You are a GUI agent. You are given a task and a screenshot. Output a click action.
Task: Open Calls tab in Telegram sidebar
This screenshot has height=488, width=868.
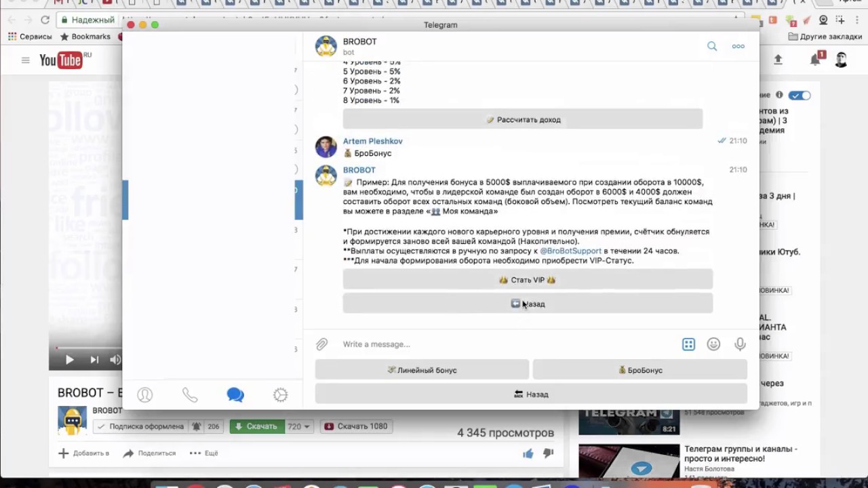click(x=190, y=395)
